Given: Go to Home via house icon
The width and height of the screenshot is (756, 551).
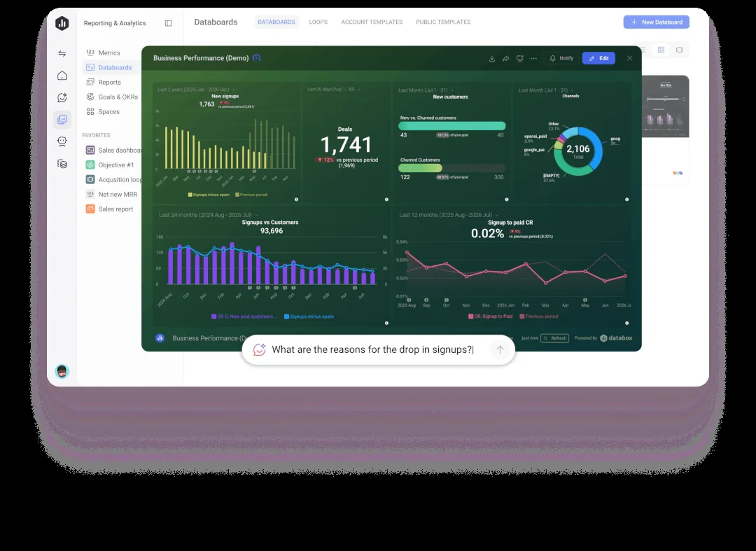Looking at the screenshot, I should pyautogui.click(x=62, y=76).
